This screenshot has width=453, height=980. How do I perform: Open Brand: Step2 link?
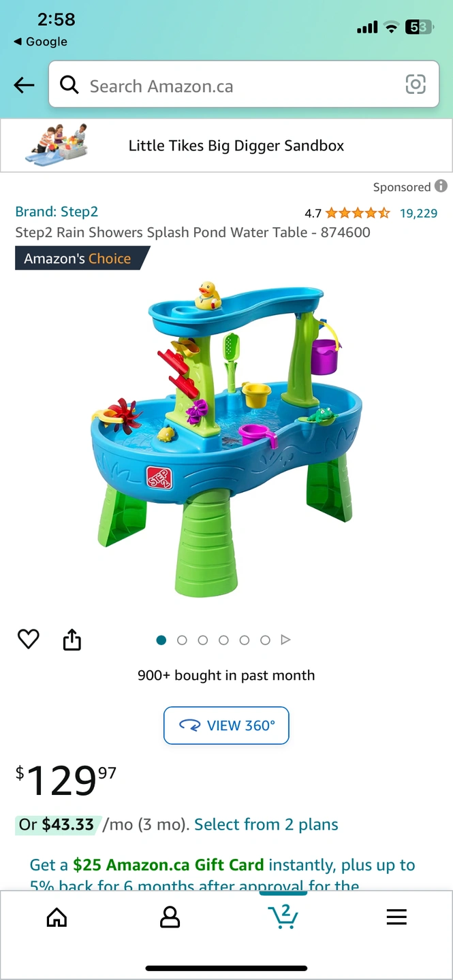[x=57, y=212]
